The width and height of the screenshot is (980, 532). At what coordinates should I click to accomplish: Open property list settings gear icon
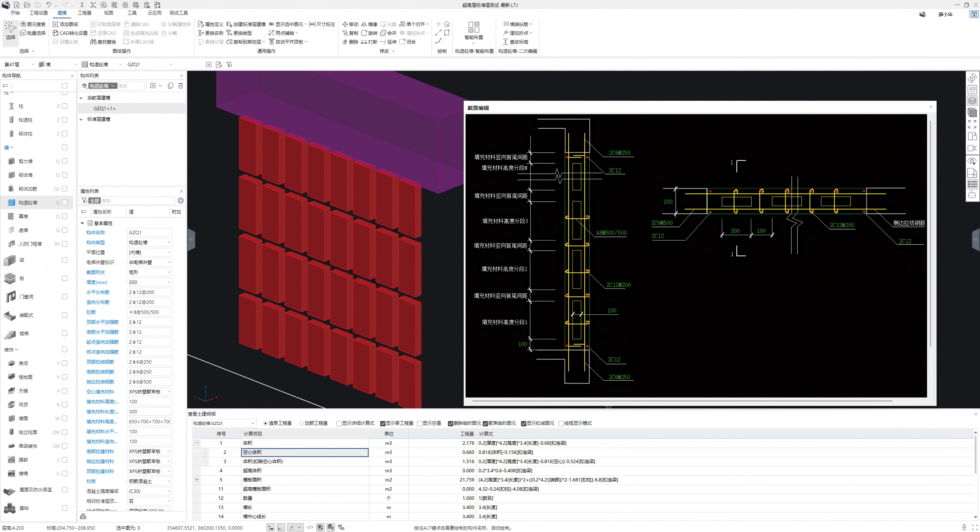point(181,200)
